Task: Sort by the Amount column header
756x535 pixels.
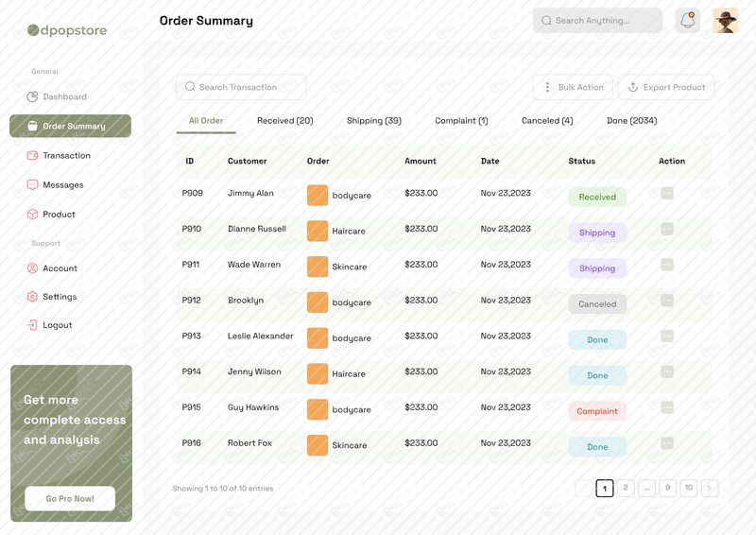Action: (x=420, y=161)
